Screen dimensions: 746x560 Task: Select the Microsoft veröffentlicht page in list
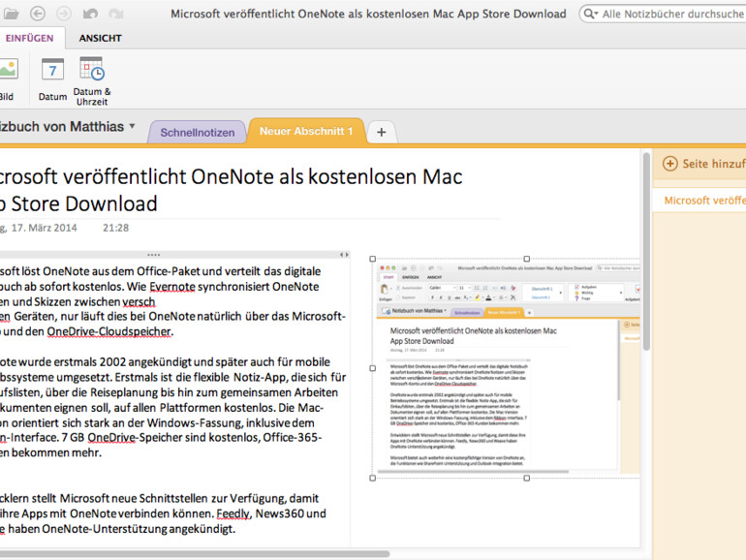pyautogui.click(x=703, y=201)
